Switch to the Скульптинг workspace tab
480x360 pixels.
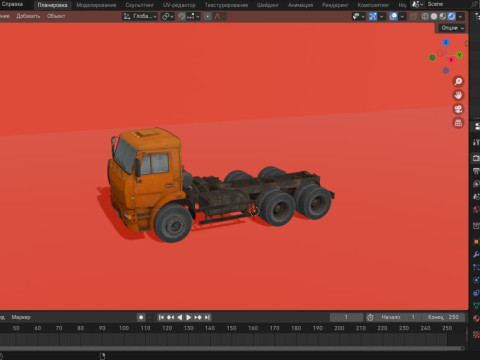pyautogui.click(x=139, y=5)
